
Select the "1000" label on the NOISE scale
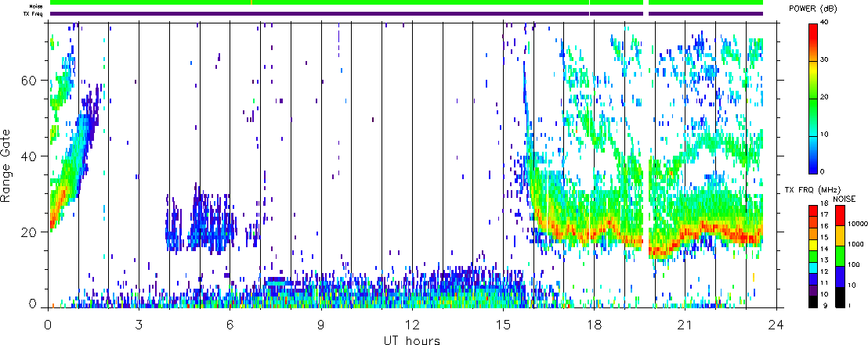click(x=855, y=243)
